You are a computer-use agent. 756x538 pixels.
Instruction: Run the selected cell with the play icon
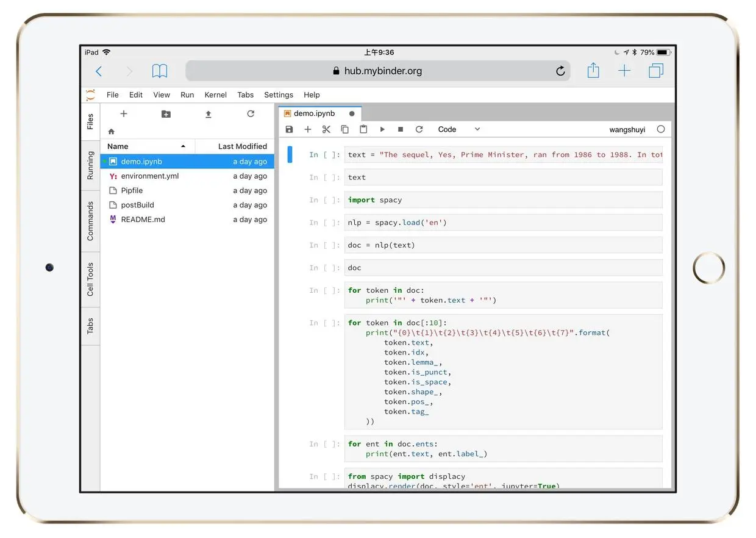coord(382,129)
